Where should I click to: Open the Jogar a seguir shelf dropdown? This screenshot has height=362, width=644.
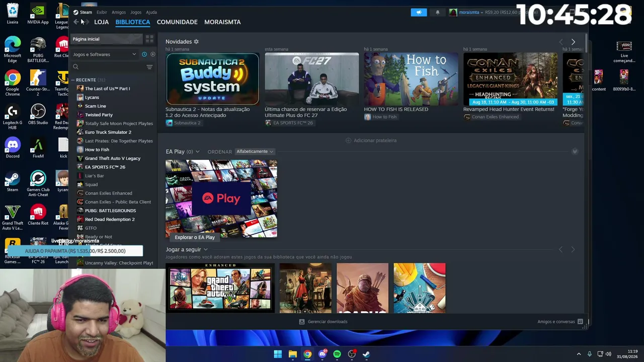[205, 250]
